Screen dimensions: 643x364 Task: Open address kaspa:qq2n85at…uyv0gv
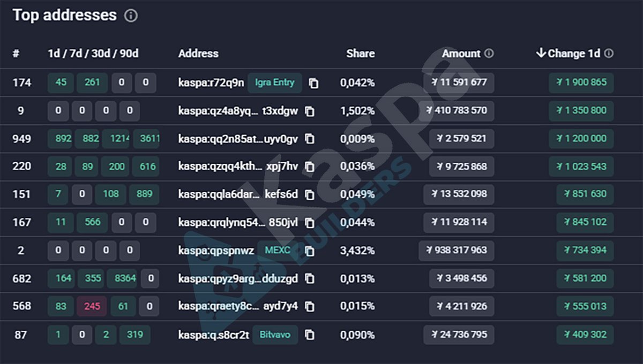click(x=238, y=139)
